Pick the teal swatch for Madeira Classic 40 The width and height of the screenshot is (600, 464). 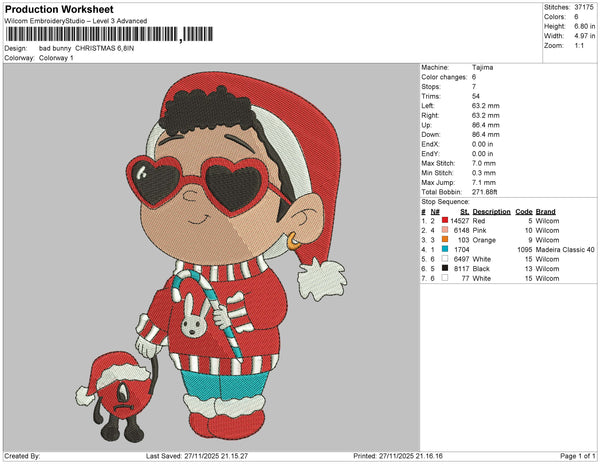443,250
